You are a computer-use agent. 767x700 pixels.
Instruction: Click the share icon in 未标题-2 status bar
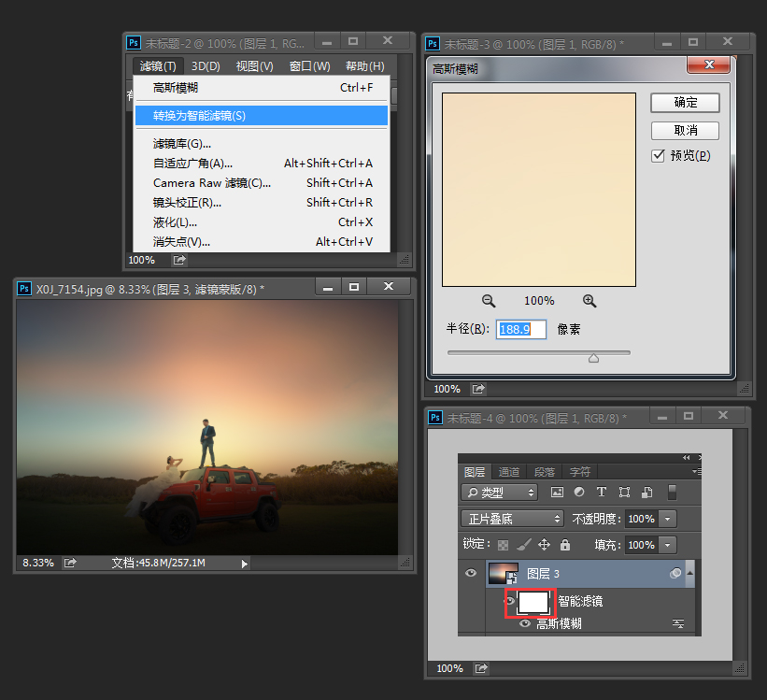point(179,260)
